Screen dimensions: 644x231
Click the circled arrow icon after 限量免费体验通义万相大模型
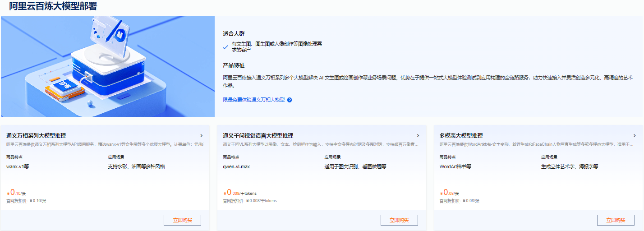(x=290, y=100)
